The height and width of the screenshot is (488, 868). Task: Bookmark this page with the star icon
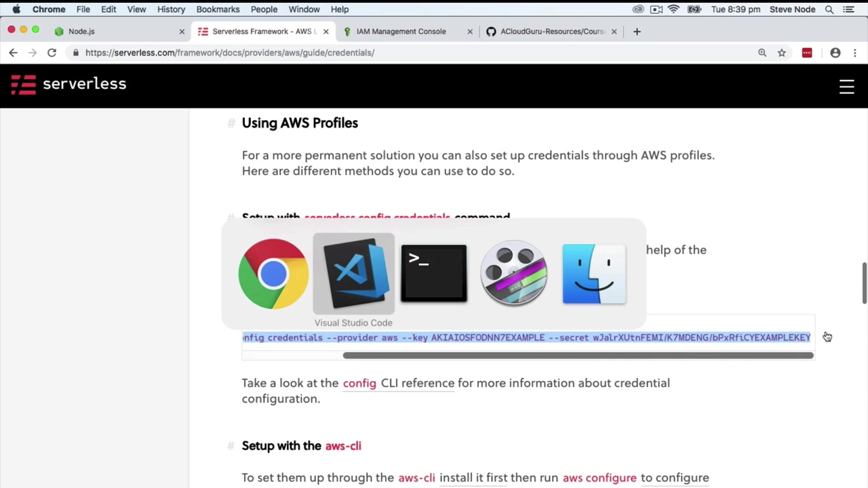tap(782, 52)
